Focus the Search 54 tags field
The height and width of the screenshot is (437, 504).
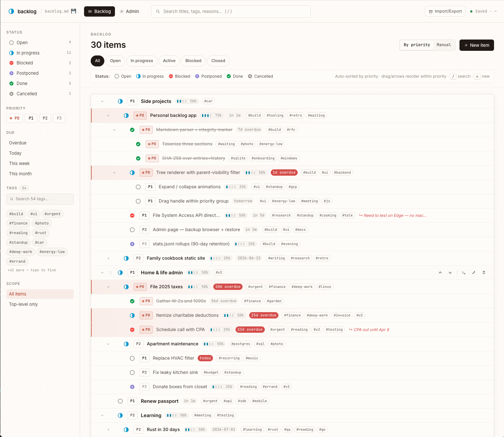click(x=40, y=199)
